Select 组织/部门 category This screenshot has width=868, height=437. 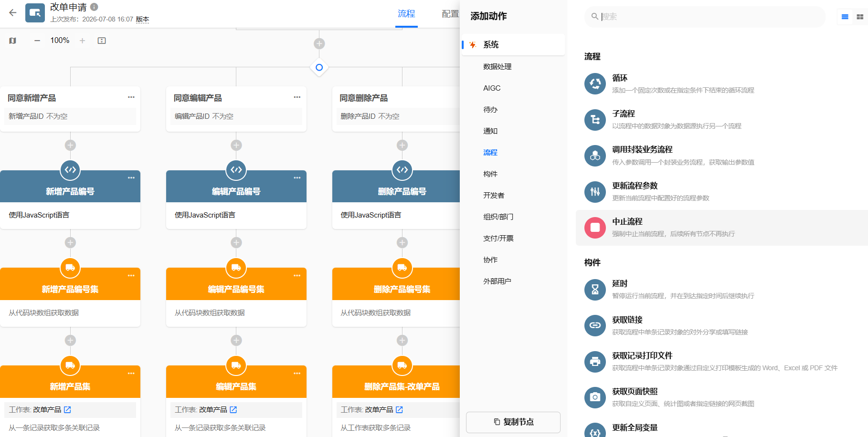pyautogui.click(x=498, y=217)
